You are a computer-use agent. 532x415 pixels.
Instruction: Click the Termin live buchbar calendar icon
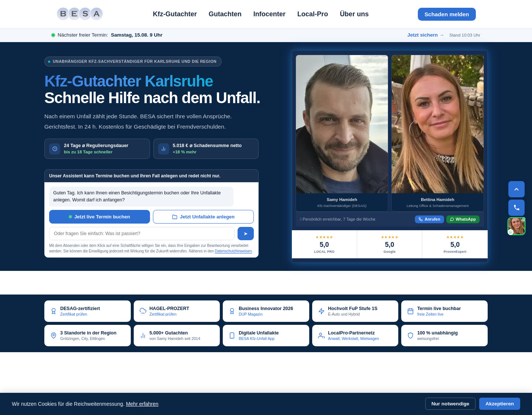tap(410, 311)
